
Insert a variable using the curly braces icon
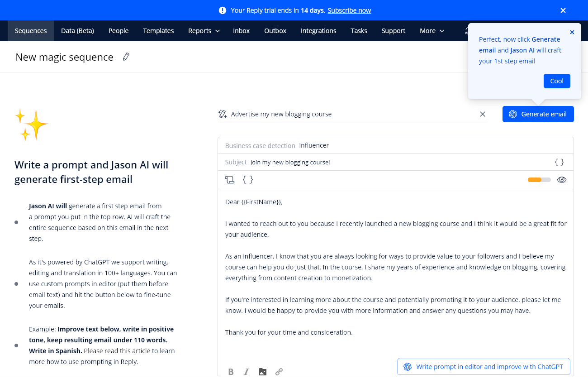247,180
